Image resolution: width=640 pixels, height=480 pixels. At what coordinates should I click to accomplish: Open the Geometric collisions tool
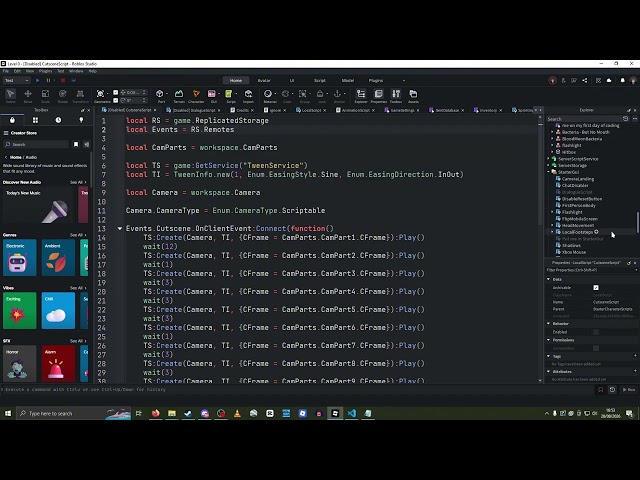click(101, 96)
